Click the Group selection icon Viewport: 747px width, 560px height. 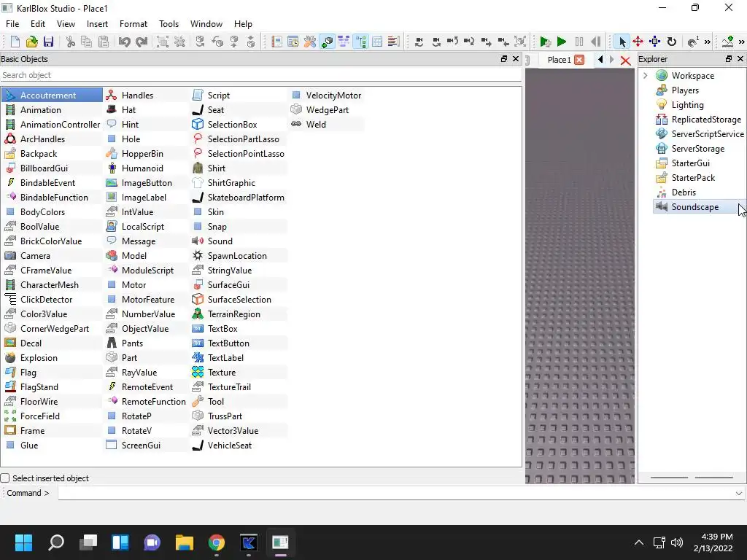pyautogui.click(x=163, y=42)
